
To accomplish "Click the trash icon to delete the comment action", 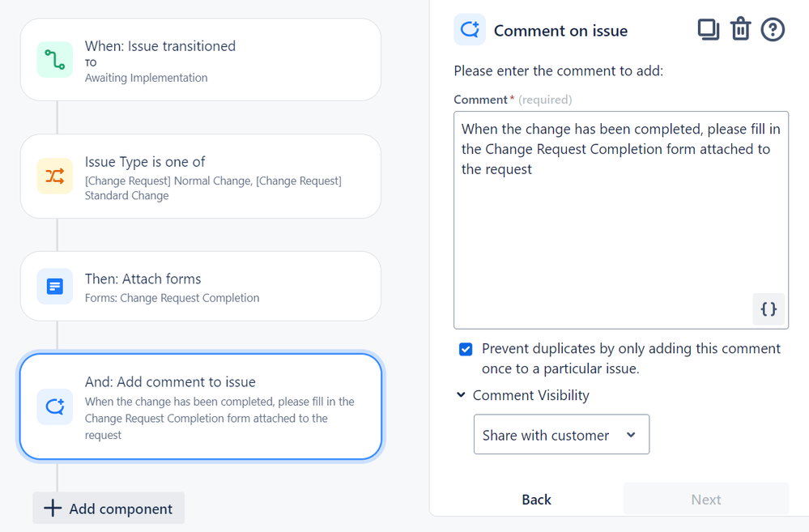I will click(740, 29).
